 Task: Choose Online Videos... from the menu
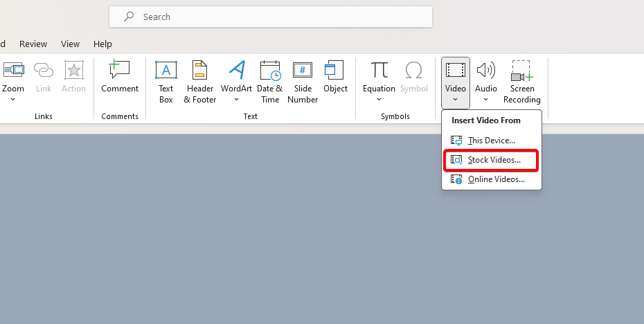492,179
